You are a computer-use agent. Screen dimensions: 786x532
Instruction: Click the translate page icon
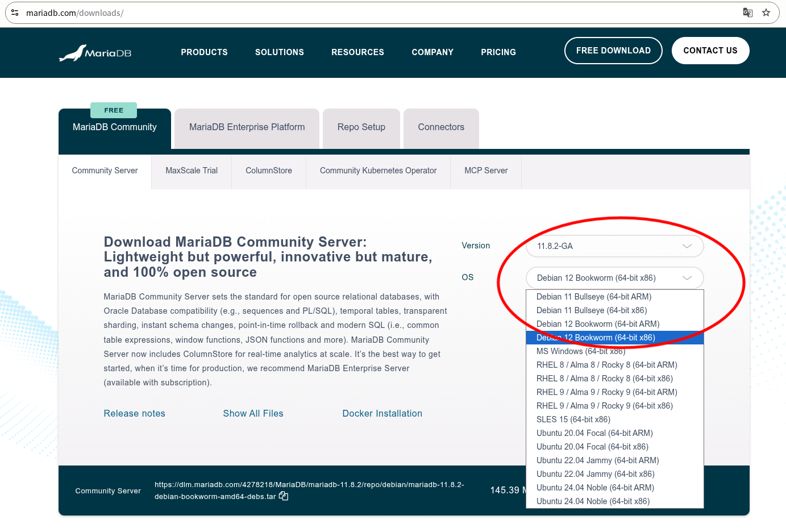pos(748,13)
